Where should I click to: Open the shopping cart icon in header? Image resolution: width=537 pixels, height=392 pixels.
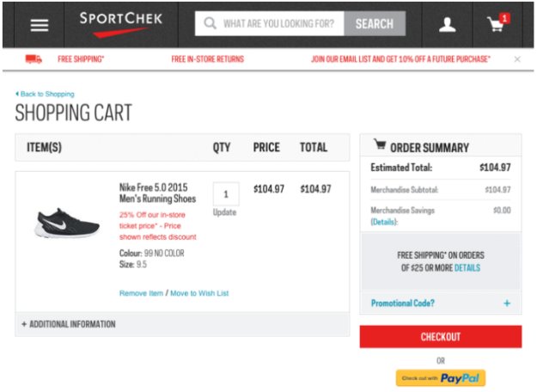point(498,23)
